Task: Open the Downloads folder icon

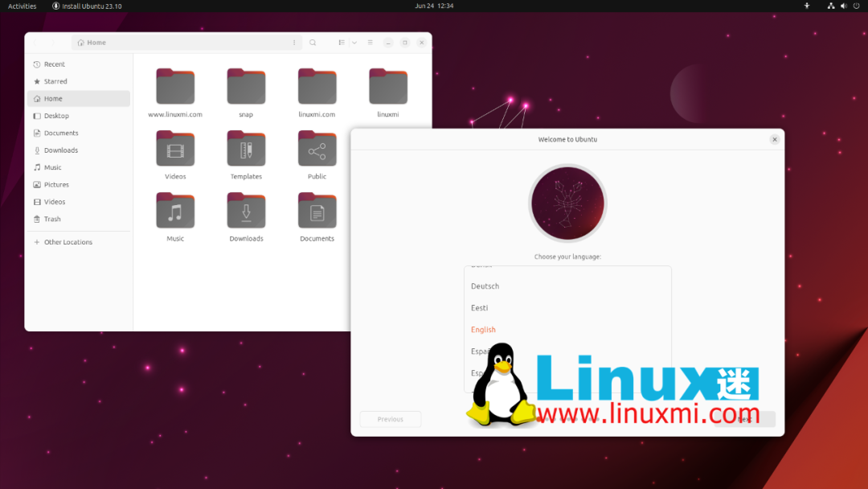Action: (246, 211)
